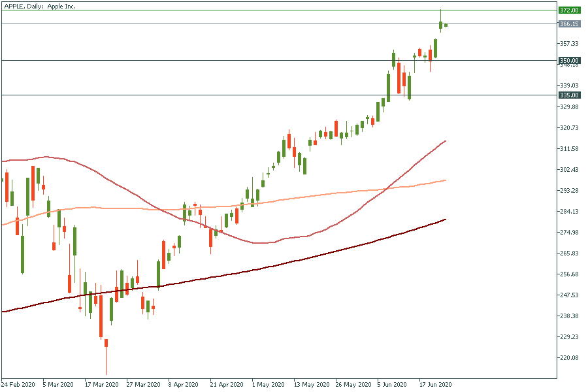The height and width of the screenshot is (392, 588).
Task: Click the 24 Feb 2020 date label
Action: (17, 384)
